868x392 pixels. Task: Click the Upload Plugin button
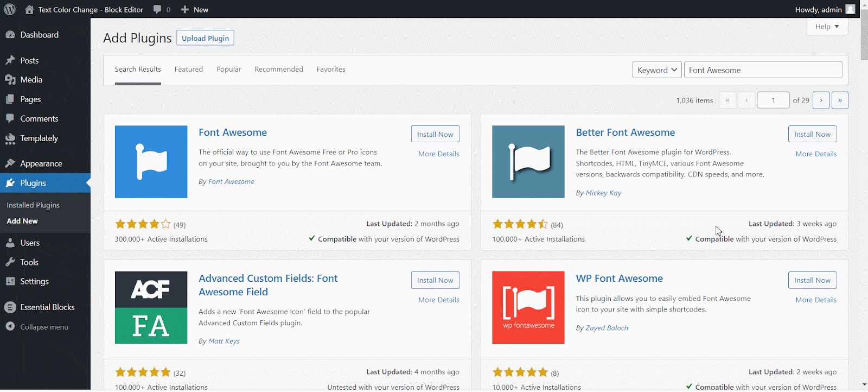(x=205, y=38)
